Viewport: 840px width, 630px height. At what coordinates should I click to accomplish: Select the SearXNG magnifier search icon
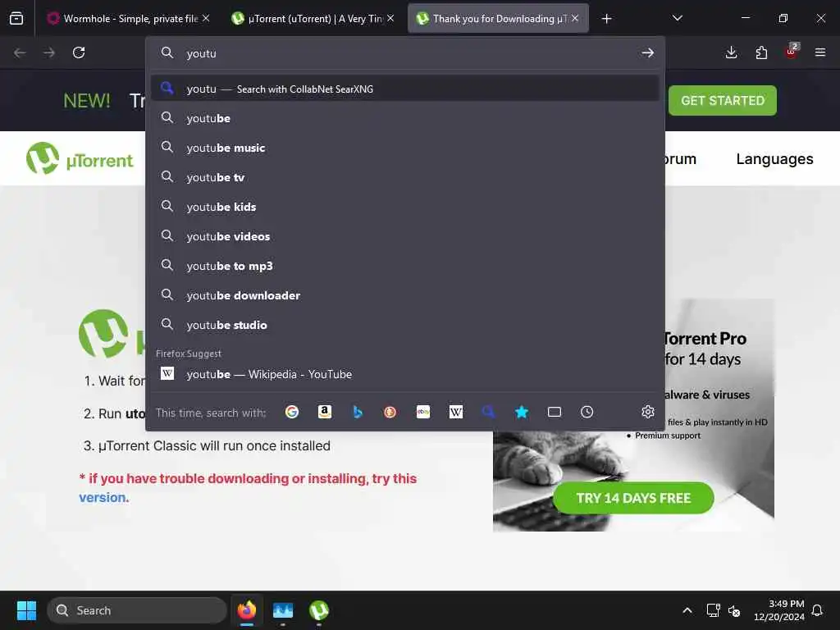(x=489, y=412)
